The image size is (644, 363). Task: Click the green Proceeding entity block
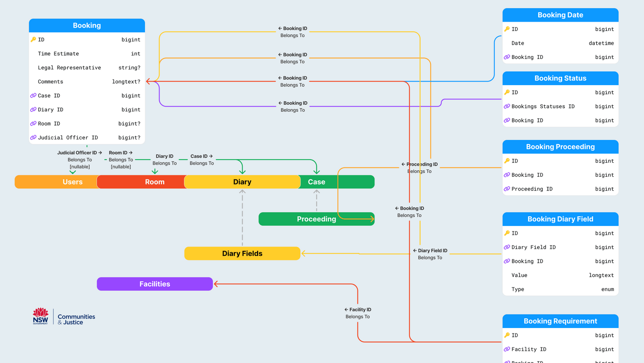coord(316,219)
